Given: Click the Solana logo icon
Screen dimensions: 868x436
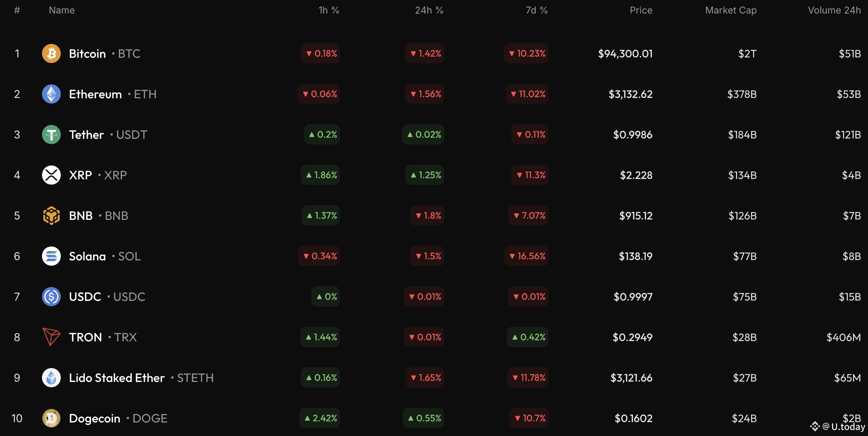Looking at the screenshot, I should pyautogui.click(x=51, y=256).
